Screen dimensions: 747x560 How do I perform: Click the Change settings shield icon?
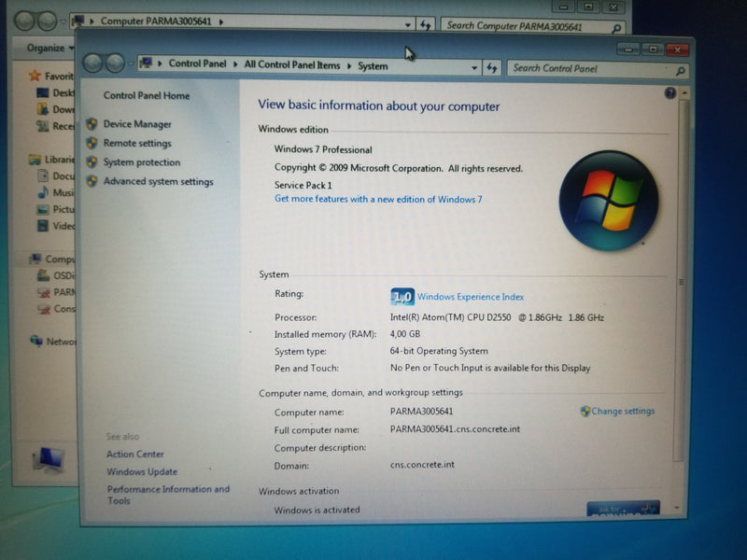[x=585, y=411]
